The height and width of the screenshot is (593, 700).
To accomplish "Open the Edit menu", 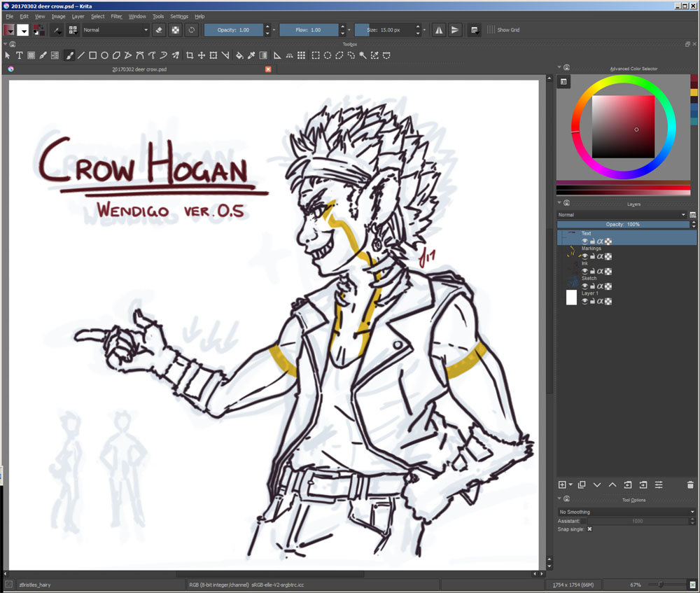I will pos(24,17).
